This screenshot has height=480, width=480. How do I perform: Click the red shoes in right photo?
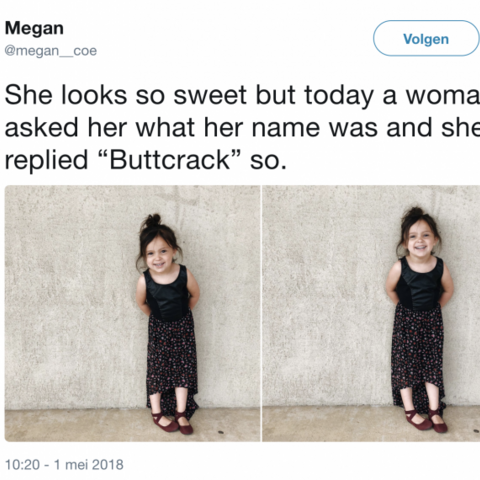[x=426, y=421]
